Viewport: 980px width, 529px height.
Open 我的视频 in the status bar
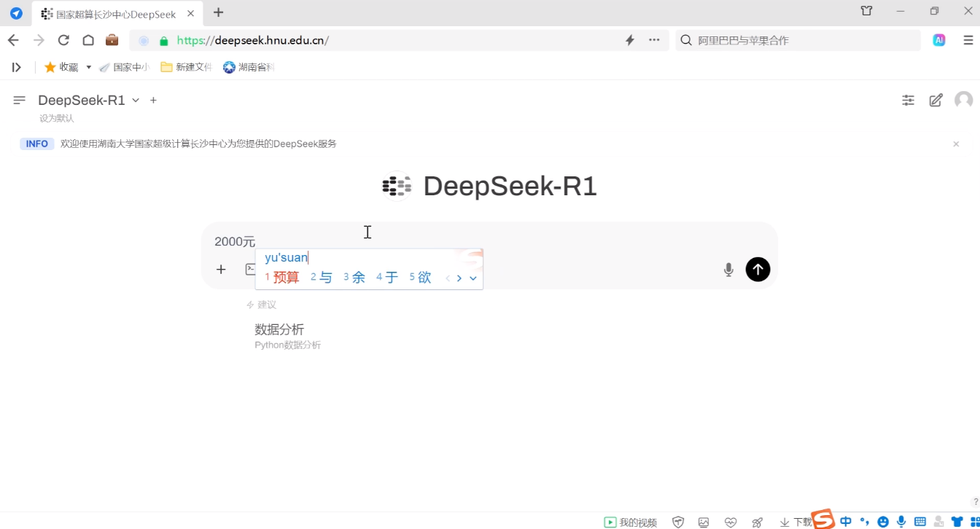pyautogui.click(x=631, y=522)
